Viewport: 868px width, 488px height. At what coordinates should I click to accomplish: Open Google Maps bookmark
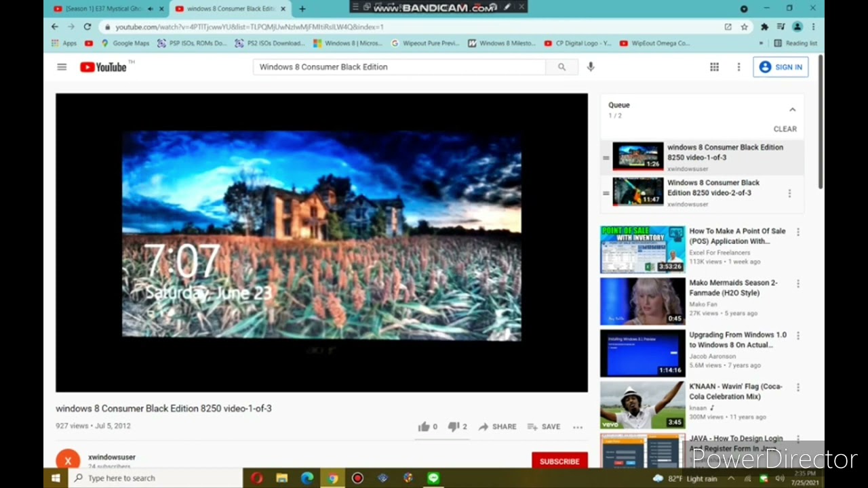(125, 43)
